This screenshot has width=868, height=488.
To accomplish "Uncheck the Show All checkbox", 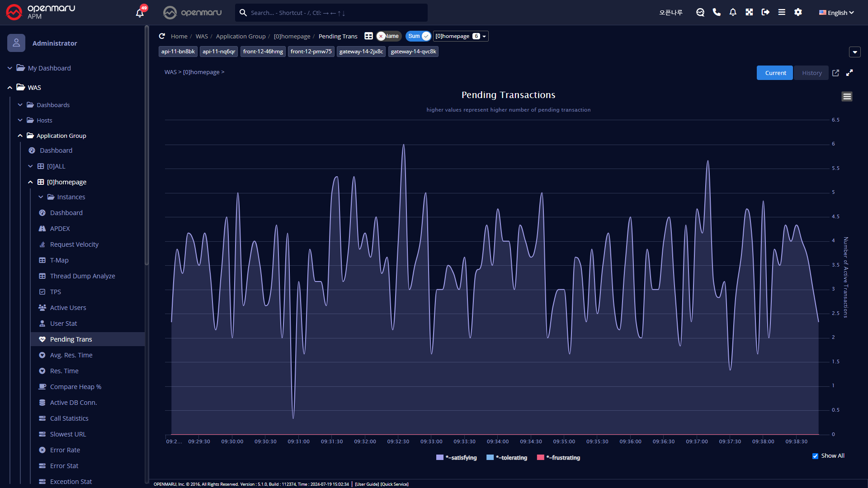I will pyautogui.click(x=815, y=456).
